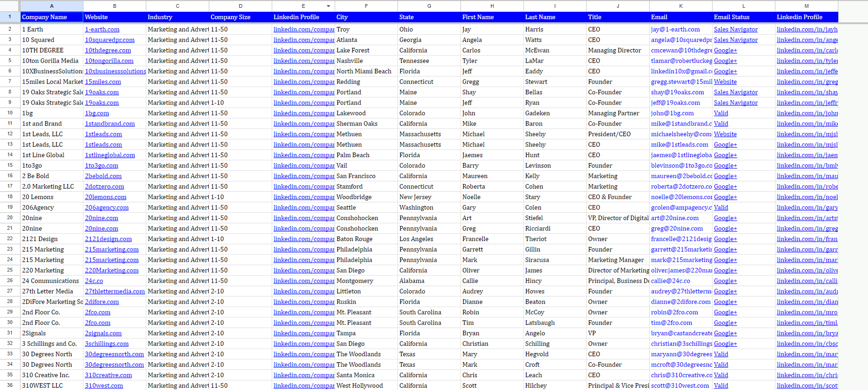Open Sales Navigator link in 1 Earth row
Viewport: 868px width, 390px height.
click(736, 29)
